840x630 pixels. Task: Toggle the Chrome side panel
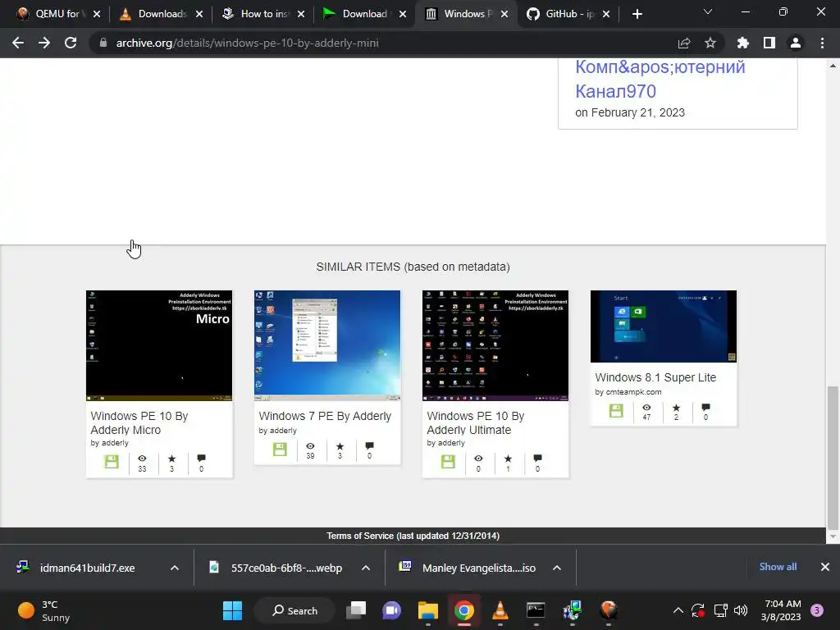point(769,43)
